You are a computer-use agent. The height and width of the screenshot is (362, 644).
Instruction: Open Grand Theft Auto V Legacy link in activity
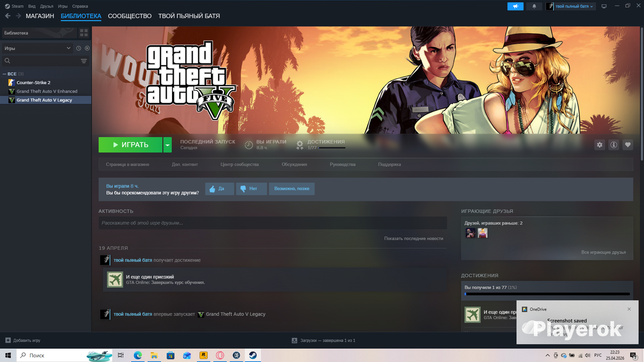point(235,314)
